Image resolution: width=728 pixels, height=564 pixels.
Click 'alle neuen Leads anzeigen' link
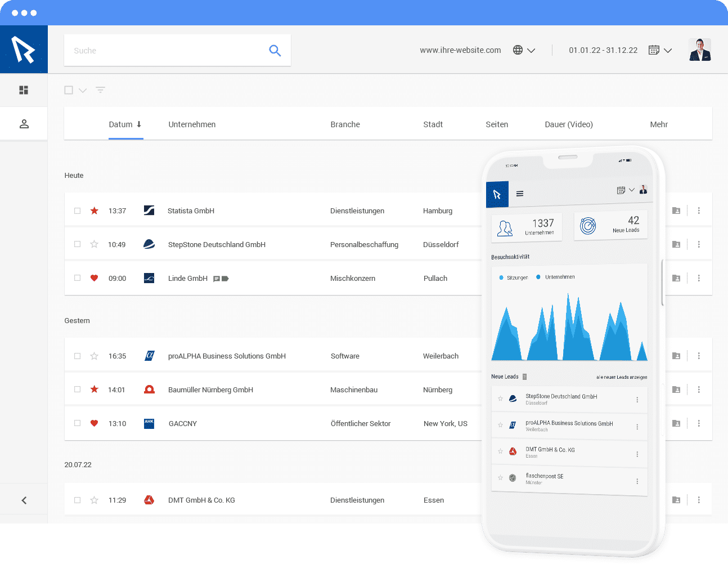(x=622, y=377)
